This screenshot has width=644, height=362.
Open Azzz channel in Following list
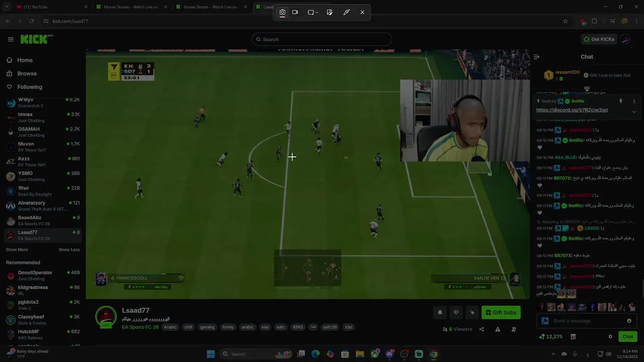[43, 161]
